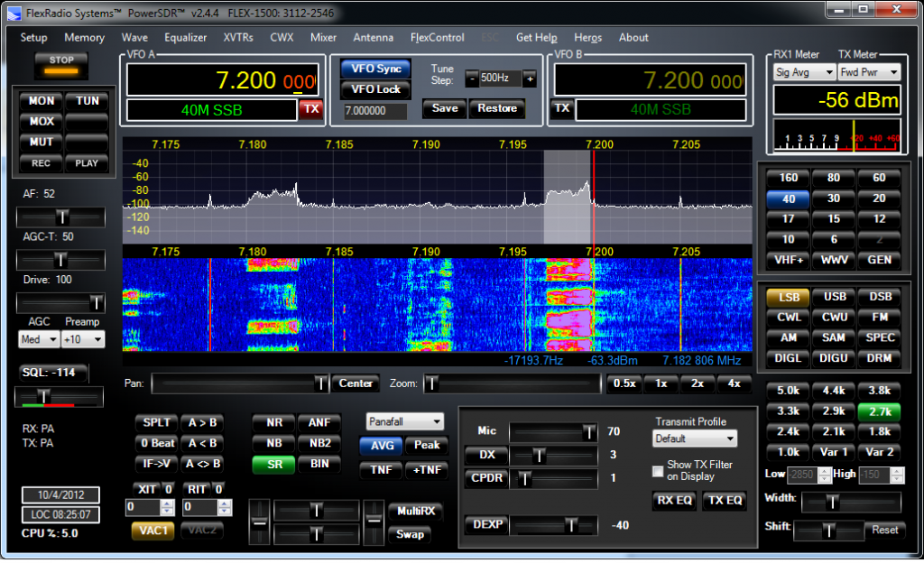This screenshot has height=563, width=924.
Task: Set zoom to 0.5x
Action: (624, 383)
